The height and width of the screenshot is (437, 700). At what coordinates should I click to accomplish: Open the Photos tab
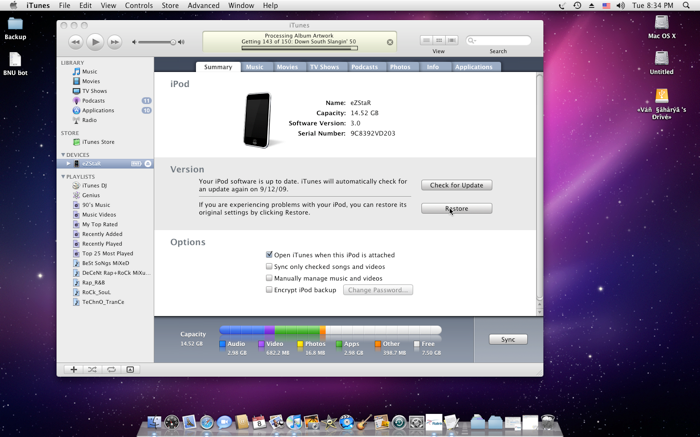click(400, 67)
